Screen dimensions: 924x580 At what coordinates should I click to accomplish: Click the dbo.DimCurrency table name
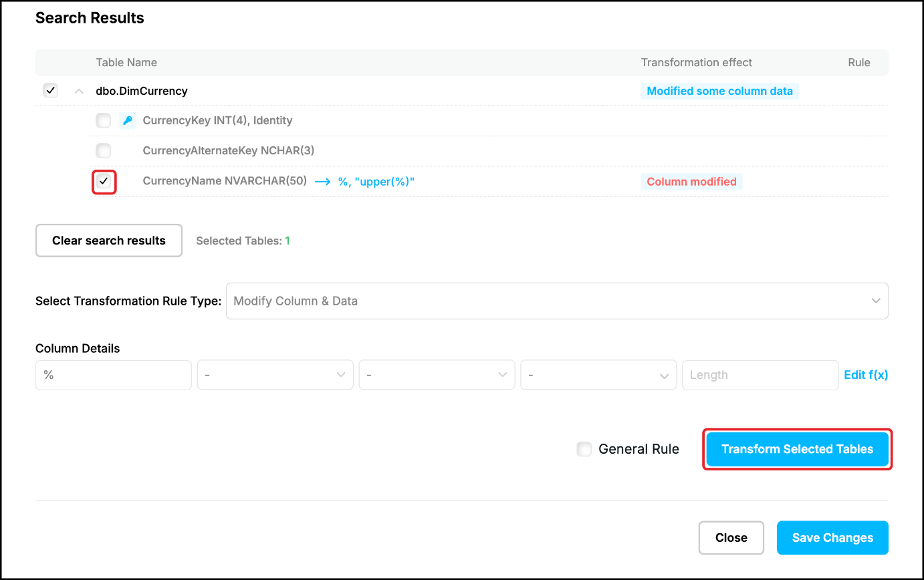(142, 91)
